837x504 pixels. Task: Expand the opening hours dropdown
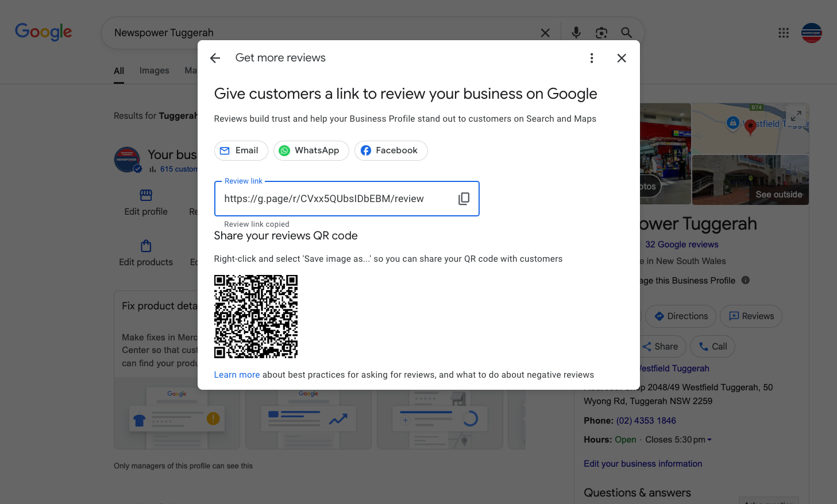tap(709, 440)
